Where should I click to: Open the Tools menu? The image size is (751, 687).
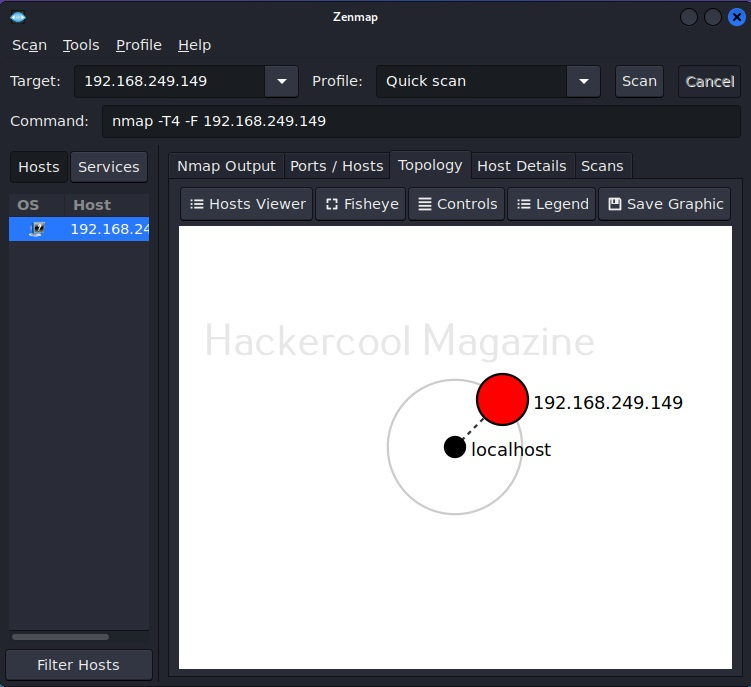81,45
